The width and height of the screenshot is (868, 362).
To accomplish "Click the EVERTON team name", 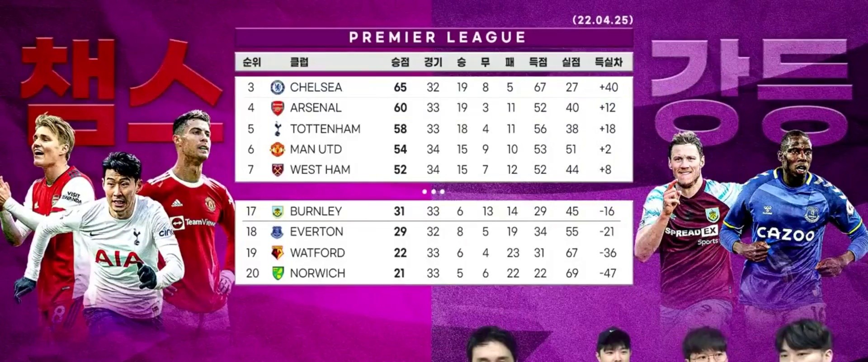I will pyautogui.click(x=316, y=232).
